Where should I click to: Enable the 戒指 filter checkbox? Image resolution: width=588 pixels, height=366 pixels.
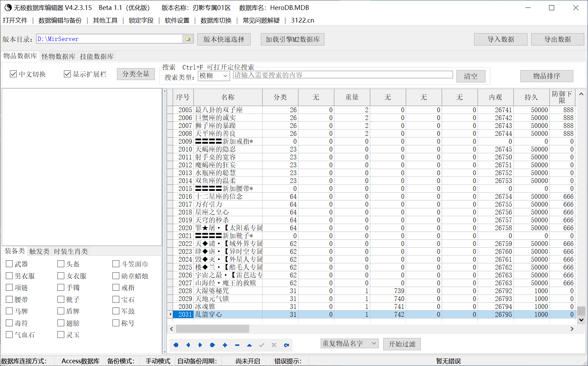point(116,287)
